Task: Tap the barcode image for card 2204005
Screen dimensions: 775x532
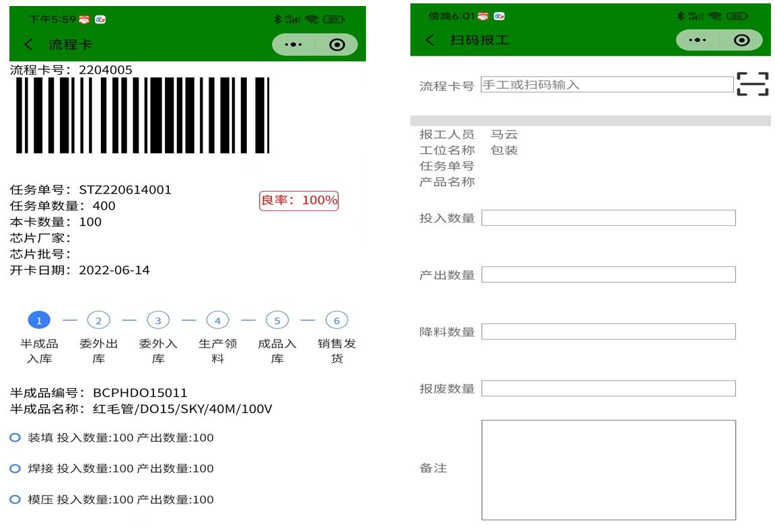Action: coord(142,115)
